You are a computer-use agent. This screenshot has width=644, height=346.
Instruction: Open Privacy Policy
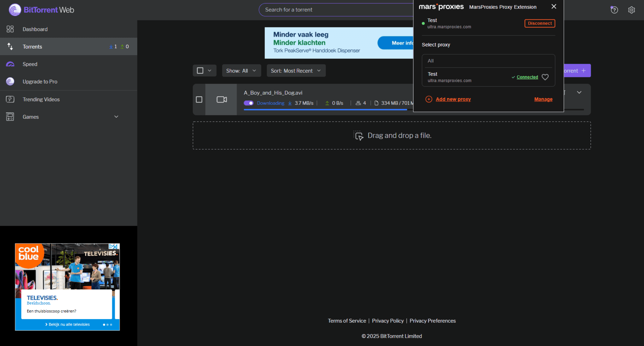pos(388,321)
